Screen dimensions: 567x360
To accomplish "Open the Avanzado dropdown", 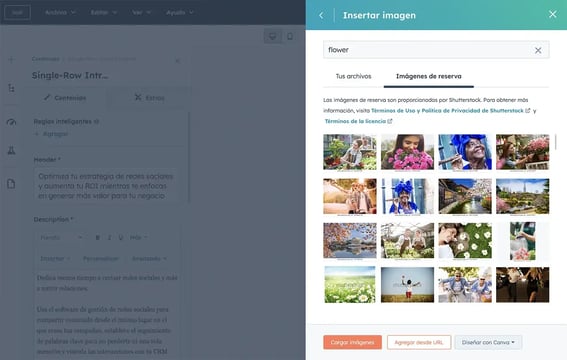I will [x=149, y=258].
